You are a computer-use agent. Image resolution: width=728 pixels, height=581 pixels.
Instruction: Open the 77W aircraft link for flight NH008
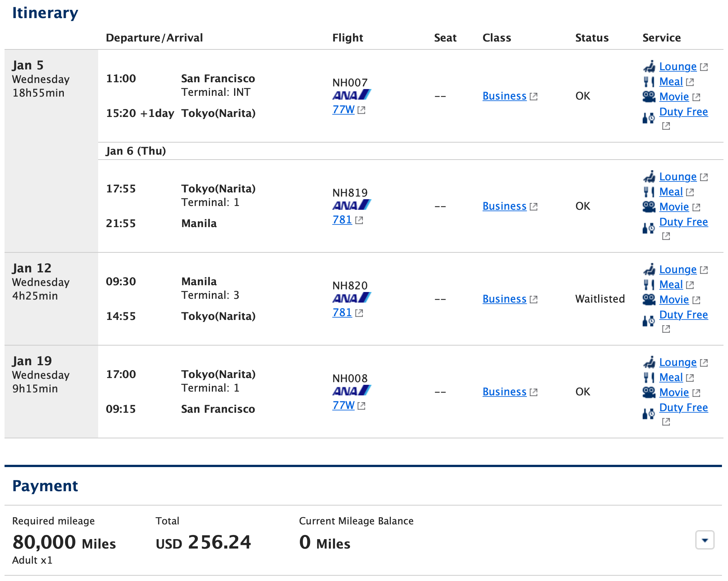click(x=343, y=405)
